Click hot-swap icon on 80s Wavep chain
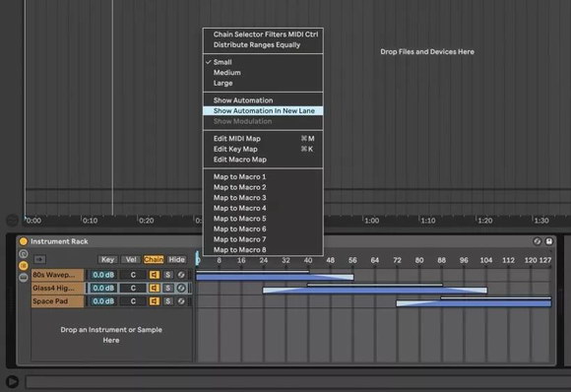The width and height of the screenshot is (571, 392). point(181,275)
